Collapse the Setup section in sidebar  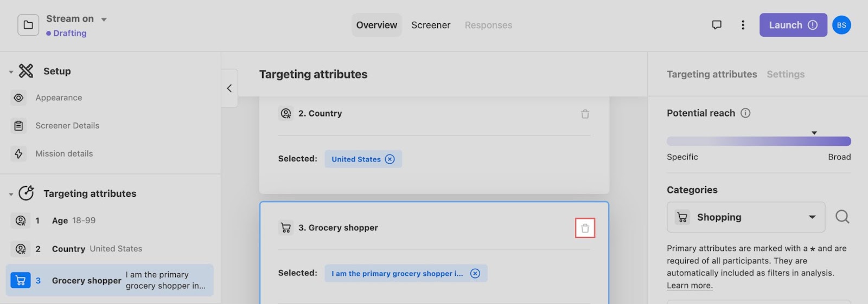click(x=11, y=72)
